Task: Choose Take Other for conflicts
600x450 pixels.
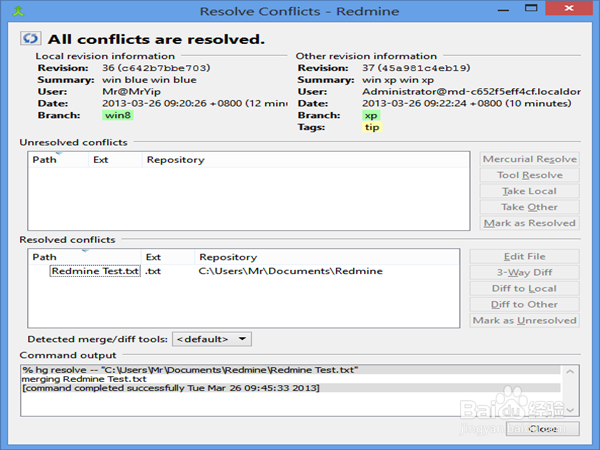Action: pyautogui.click(x=530, y=207)
